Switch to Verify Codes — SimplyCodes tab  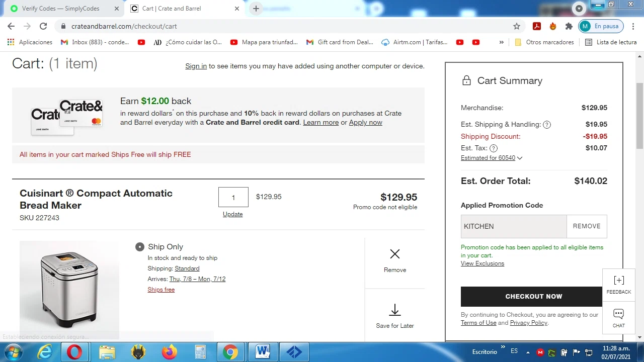click(60, 9)
